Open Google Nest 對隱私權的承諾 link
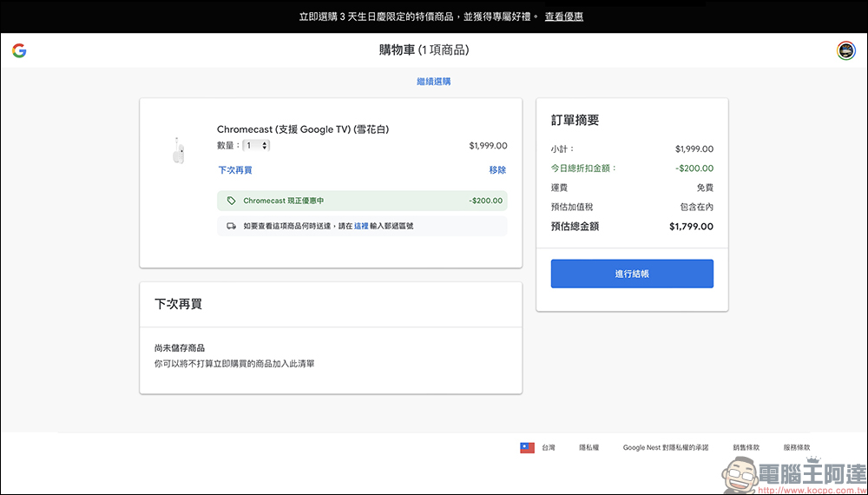 [665, 448]
